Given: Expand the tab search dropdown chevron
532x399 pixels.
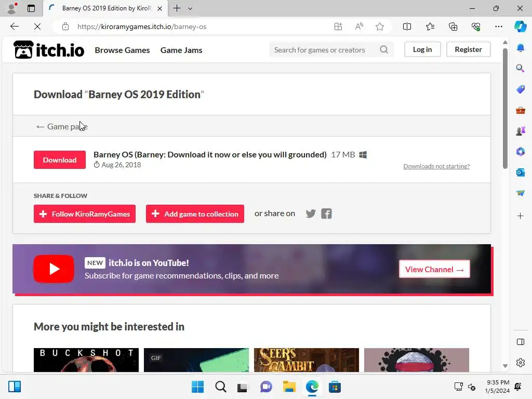Looking at the screenshot, I should [x=190, y=8].
